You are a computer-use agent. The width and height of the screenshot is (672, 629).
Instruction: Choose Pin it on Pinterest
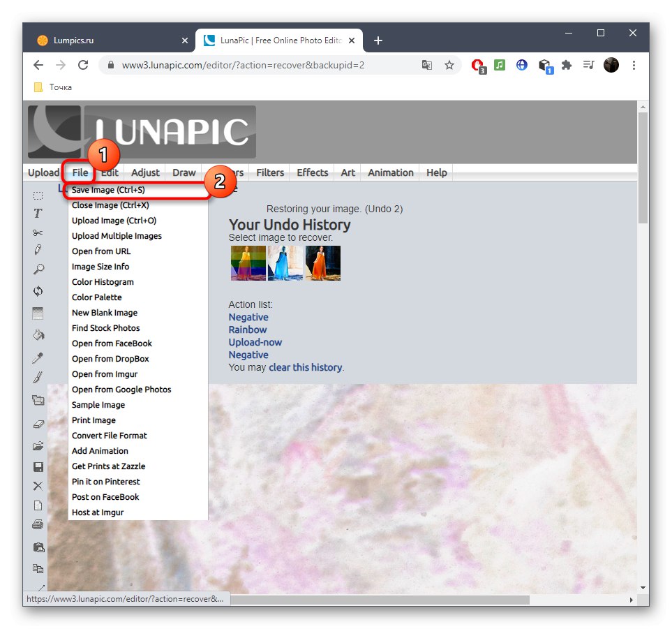pyautogui.click(x=137, y=482)
